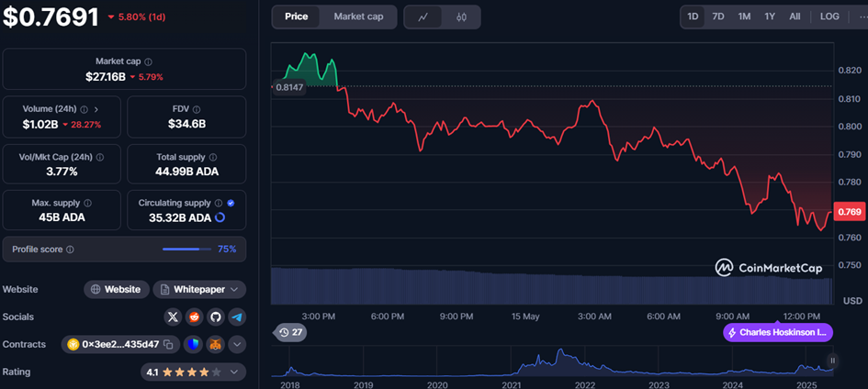Image resolution: width=868 pixels, height=389 pixels.
Task: Click the info icon beside Vol/Mkt Cap (24h)
Action: [99, 158]
